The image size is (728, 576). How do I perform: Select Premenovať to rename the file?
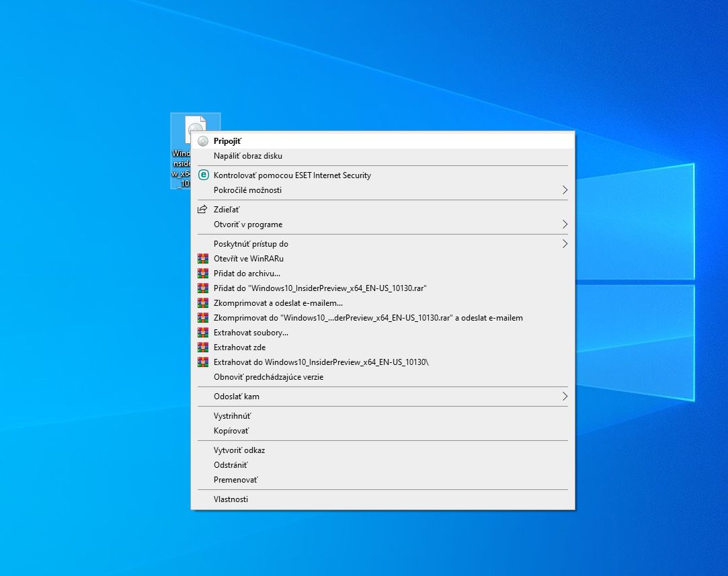(x=382, y=480)
